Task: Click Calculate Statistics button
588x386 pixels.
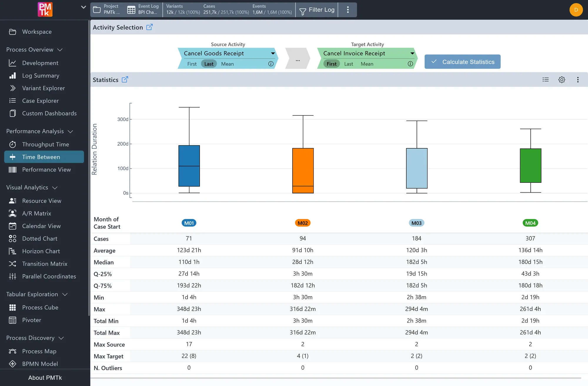Action: [462, 62]
